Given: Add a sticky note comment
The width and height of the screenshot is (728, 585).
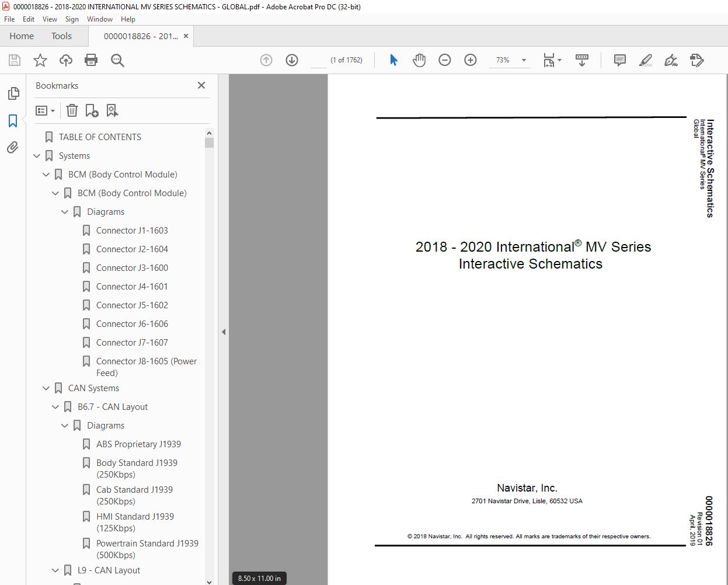Looking at the screenshot, I should (x=620, y=60).
